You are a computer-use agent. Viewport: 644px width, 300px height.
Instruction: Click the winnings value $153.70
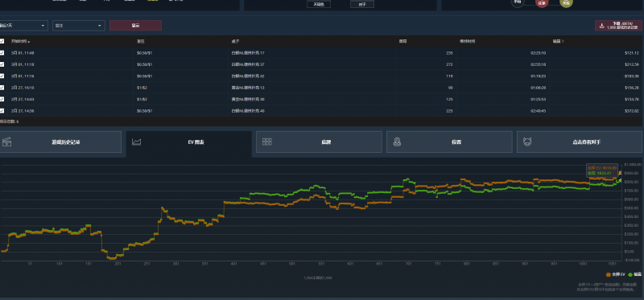(631, 99)
